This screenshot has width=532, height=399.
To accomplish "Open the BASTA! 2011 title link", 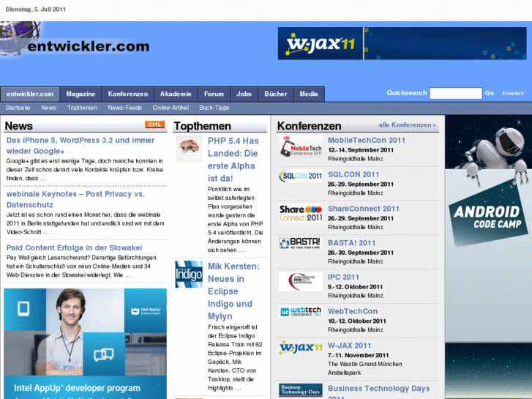I will click(x=351, y=243).
